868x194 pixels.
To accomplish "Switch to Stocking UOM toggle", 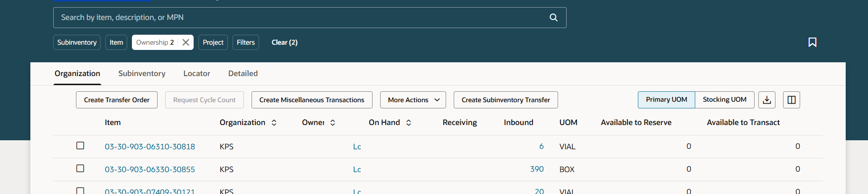I will tap(724, 100).
